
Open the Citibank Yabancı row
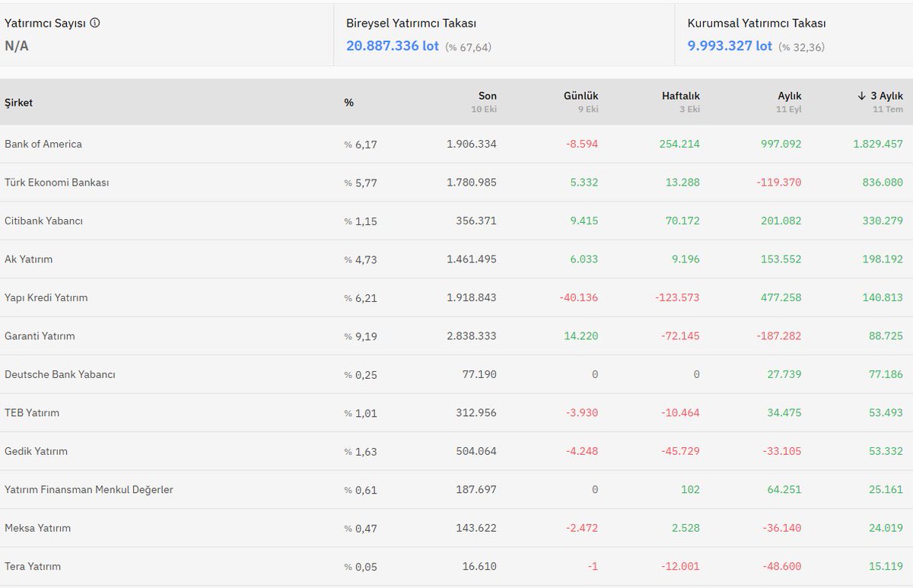point(456,221)
